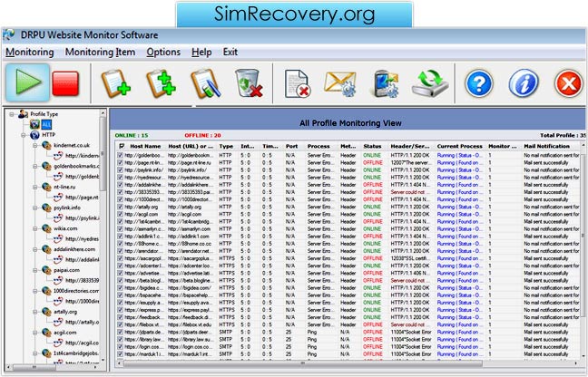Uncheck the http://page.nt-lin... row checkbox
The image size is (588, 377).
[x=120, y=162]
